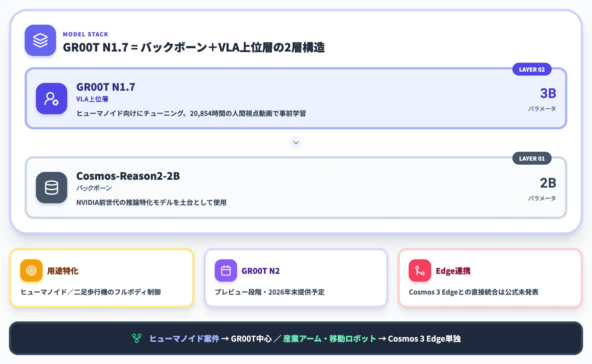Click the Cosmos-Reason2-2B title
Viewport: 592px width, 364px height.
(x=128, y=176)
